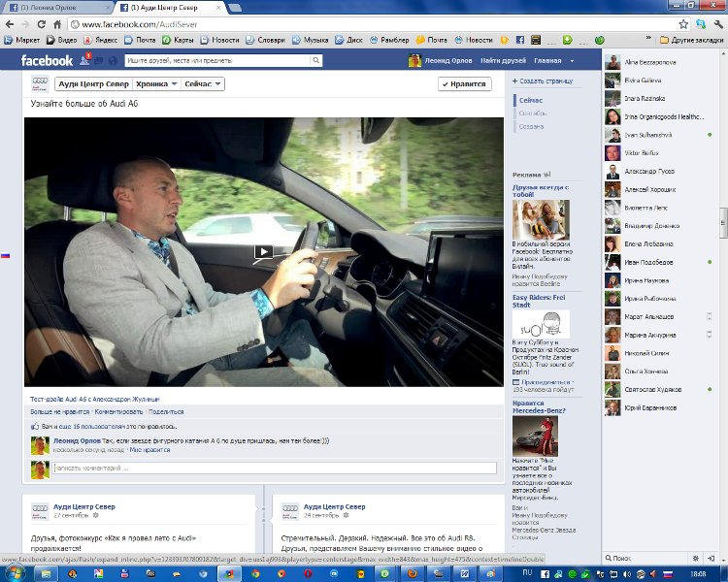The width and height of the screenshot is (728, 582).
Task: Select Создана in timeline navigator
Action: (x=531, y=126)
